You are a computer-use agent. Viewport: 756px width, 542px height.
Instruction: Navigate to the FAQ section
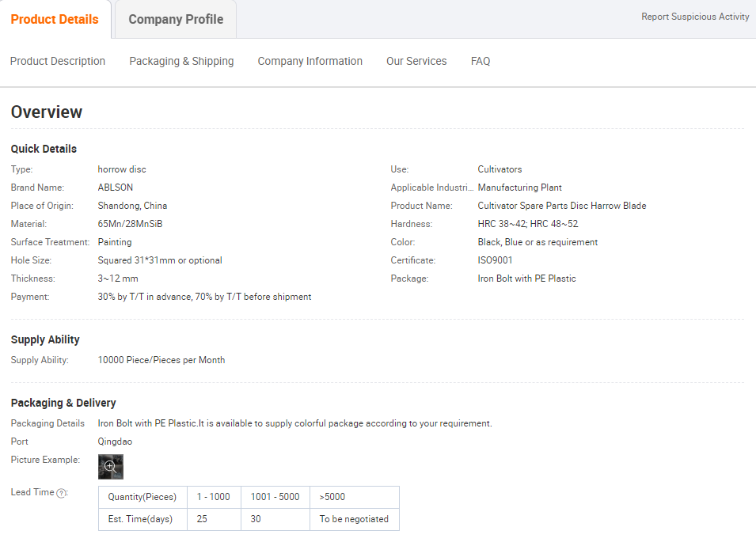tap(481, 61)
